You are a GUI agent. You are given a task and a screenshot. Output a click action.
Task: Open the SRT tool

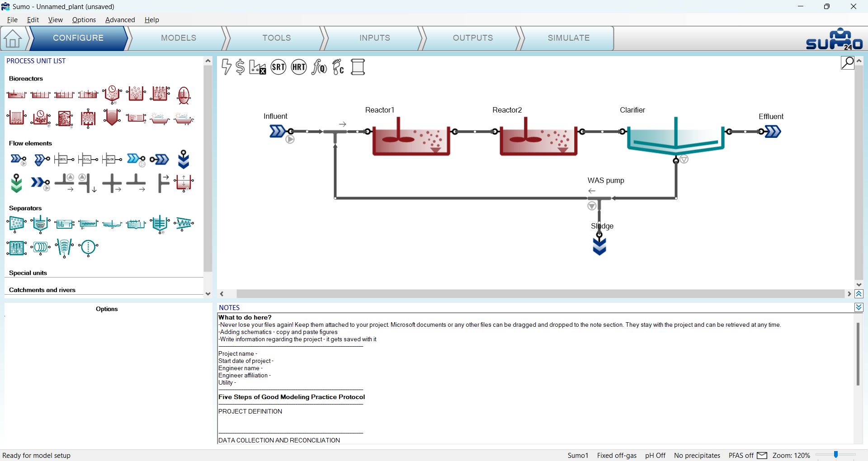tap(278, 67)
